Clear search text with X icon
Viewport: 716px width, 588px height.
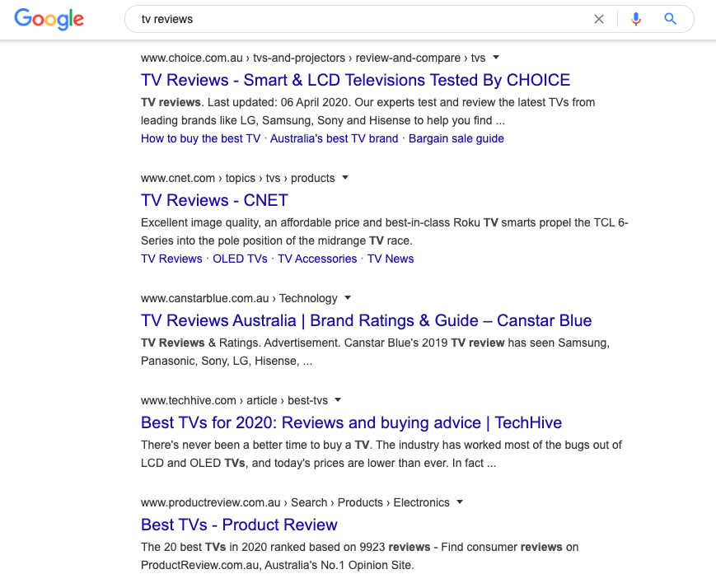point(599,19)
